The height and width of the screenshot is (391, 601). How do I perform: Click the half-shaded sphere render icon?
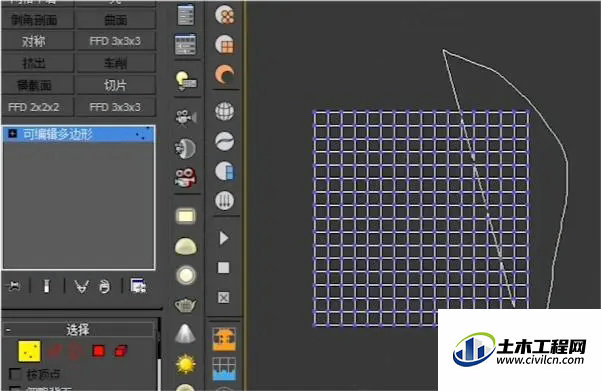click(186, 148)
